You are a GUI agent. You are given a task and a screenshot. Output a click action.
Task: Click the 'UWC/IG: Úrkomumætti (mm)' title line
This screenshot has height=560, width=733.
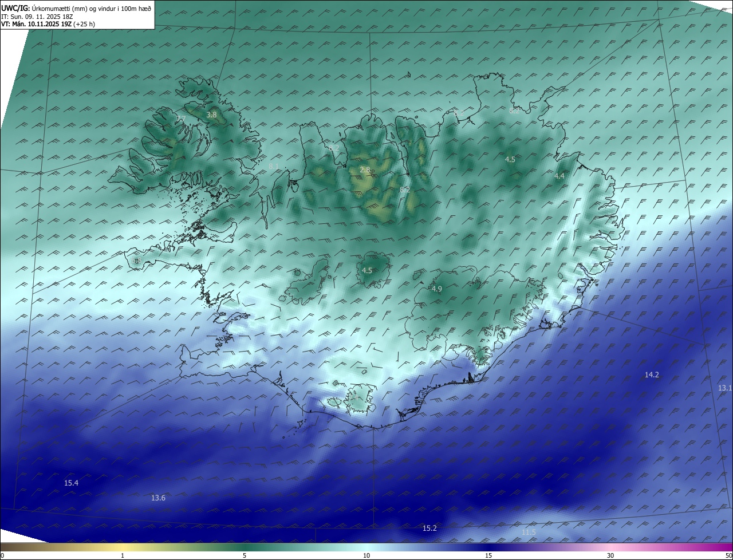pyautogui.click(x=76, y=8)
